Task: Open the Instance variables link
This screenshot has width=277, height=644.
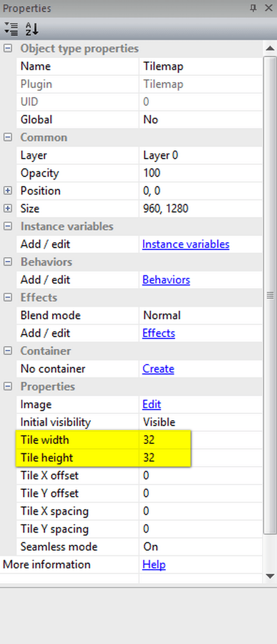Action: [186, 244]
